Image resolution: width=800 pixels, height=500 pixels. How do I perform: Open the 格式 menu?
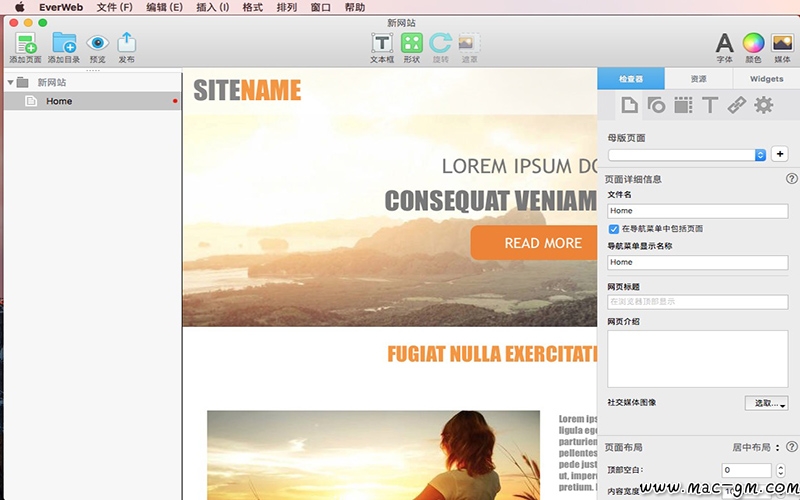253,7
